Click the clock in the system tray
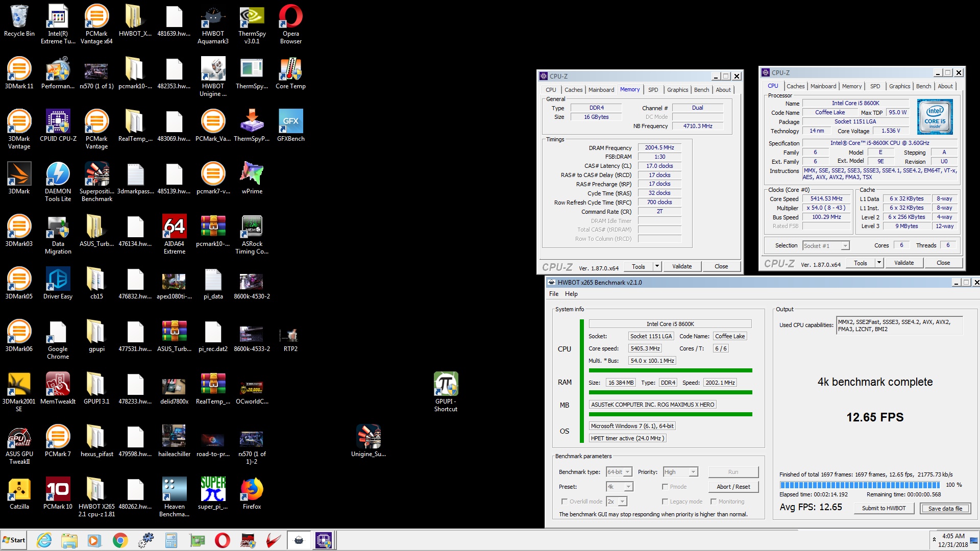Viewport: 980px width, 551px height. point(952,540)
